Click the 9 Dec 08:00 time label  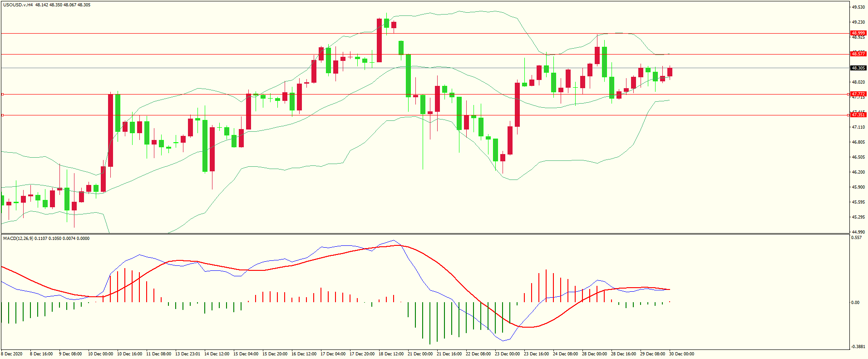(x=70, y=354)
